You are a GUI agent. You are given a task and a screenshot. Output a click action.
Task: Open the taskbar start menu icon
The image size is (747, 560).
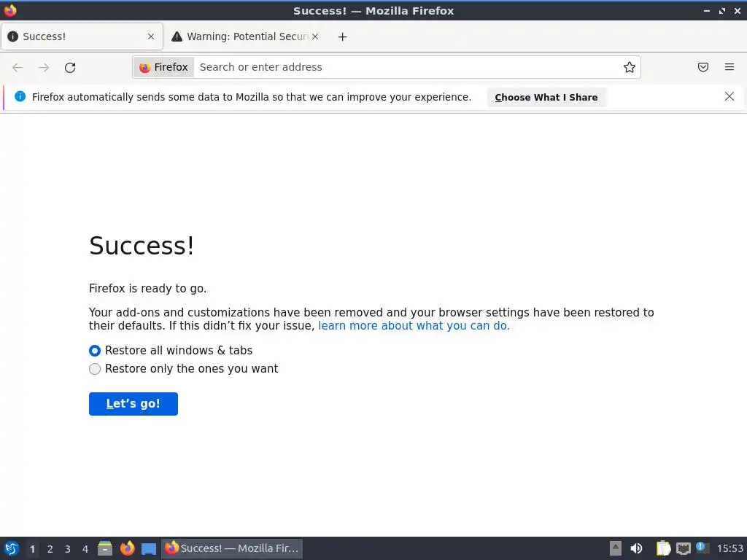point(12,548)
